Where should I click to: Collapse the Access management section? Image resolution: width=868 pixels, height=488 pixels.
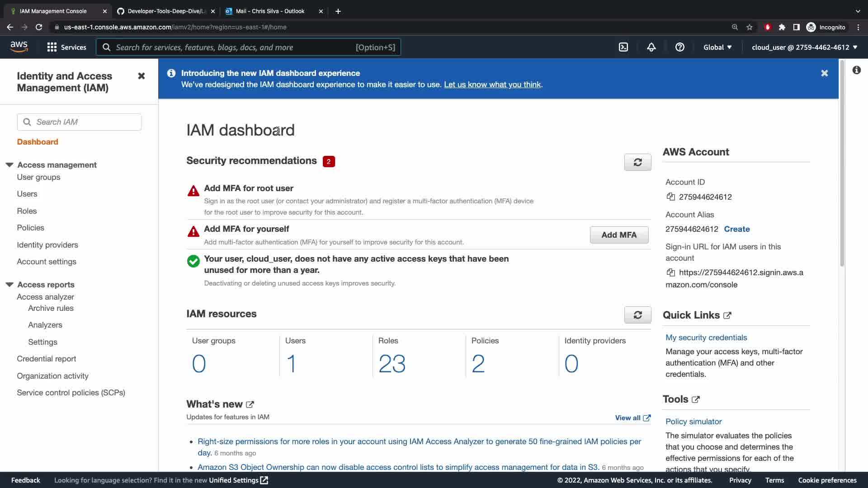[9, 165]
